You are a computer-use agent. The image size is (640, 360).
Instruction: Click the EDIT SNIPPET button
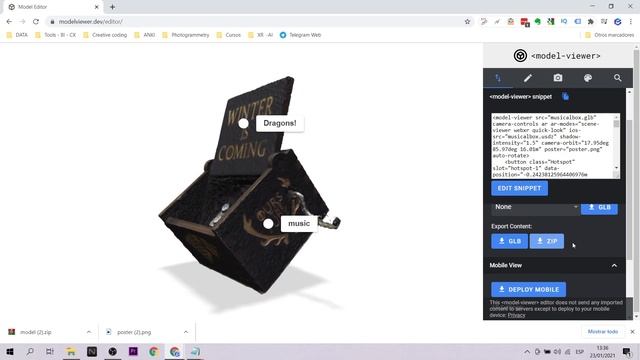click(x=519, y=188)
